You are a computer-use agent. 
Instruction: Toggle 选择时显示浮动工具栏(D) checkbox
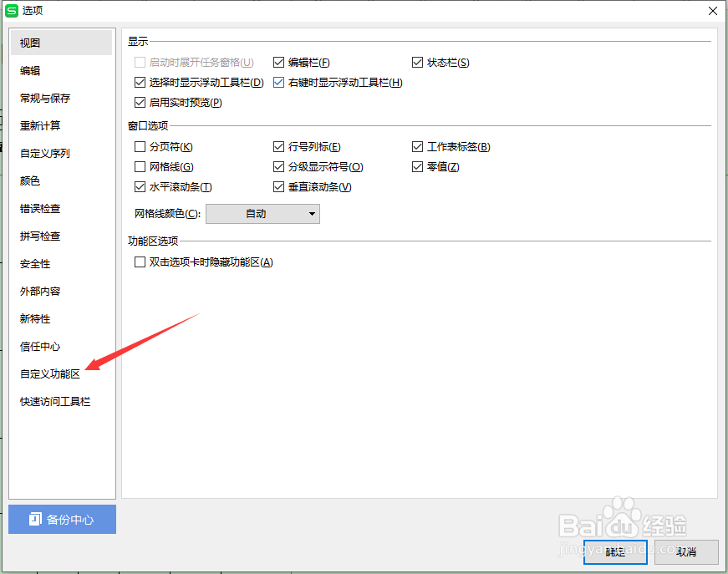pyautogui.click(x=140, y=83)
